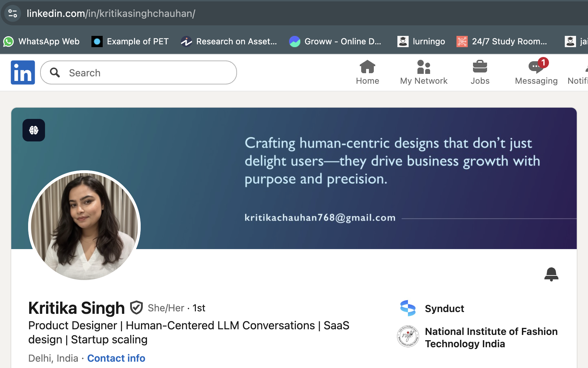
Task: Open Contact info for Kritika Singh
Action: pos(116,358)
